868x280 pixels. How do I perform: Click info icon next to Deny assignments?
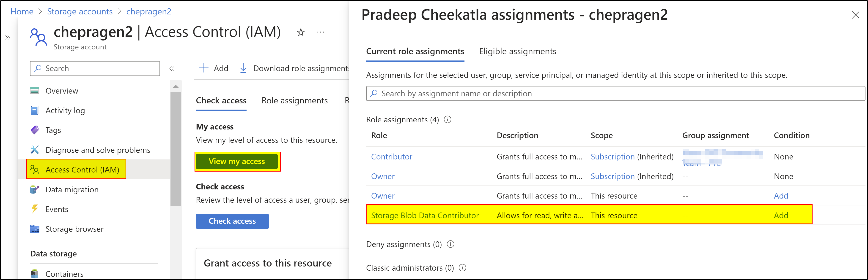pos(450,244)
